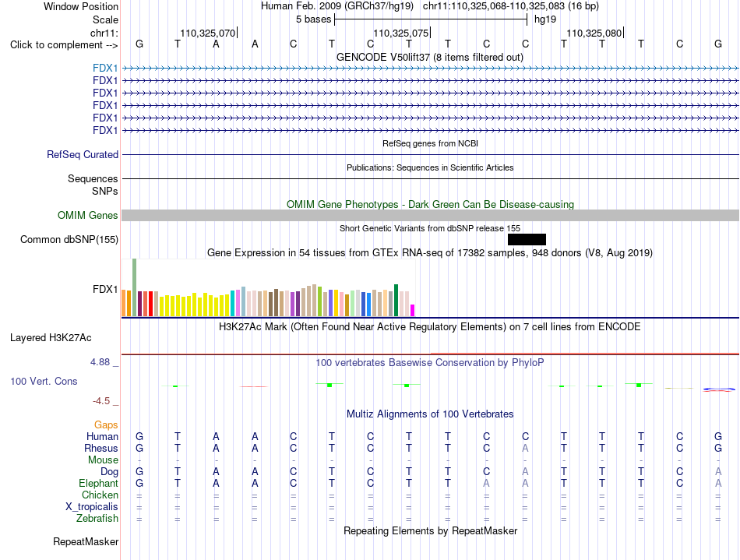Screen dimensions: 740x560
Task: Click the "Chicken" species label
Action: point(100,495)
